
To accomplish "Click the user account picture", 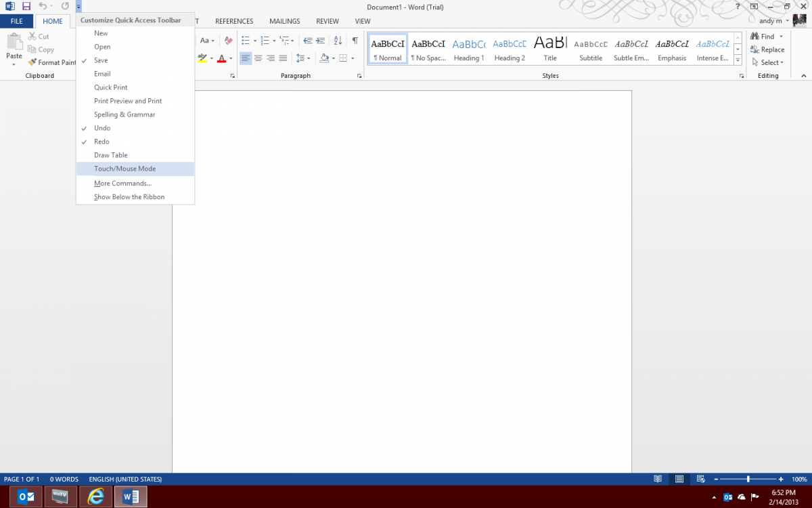I will 799,20.
